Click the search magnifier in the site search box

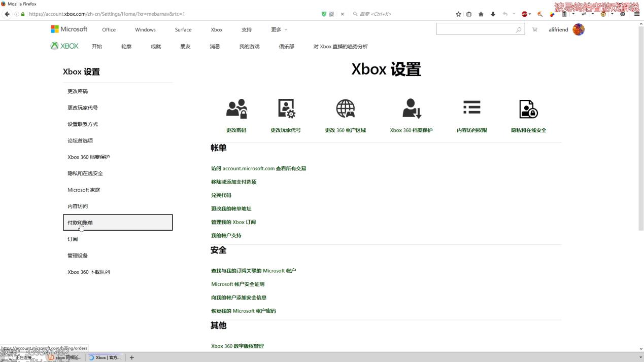coord(519,29)
